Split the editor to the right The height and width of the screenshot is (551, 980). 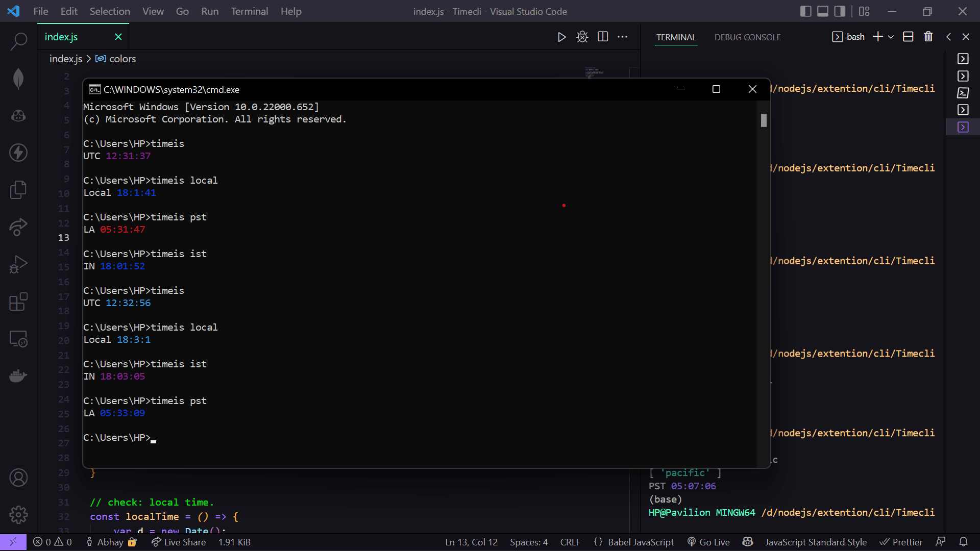click(x=603, y=37)
